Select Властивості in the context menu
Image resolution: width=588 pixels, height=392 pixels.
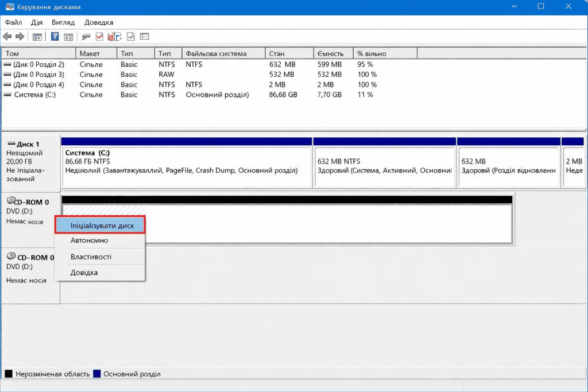[x=91, y=257]
